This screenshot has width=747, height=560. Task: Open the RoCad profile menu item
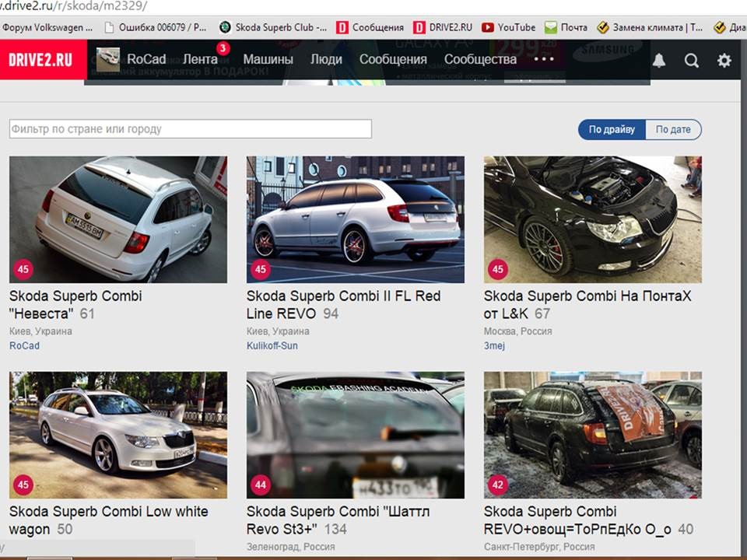[x=146, y=60]
